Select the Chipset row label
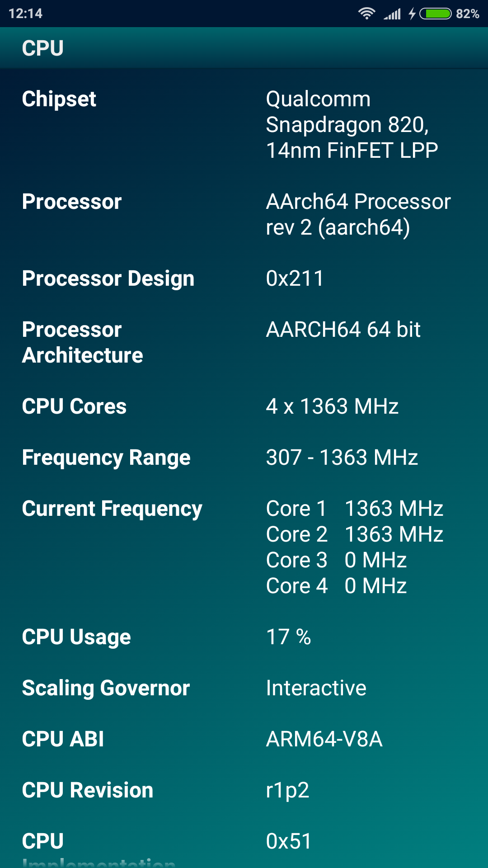Image resolution: width=488 pixels, height=868 pixels. (x=59, y=99)
